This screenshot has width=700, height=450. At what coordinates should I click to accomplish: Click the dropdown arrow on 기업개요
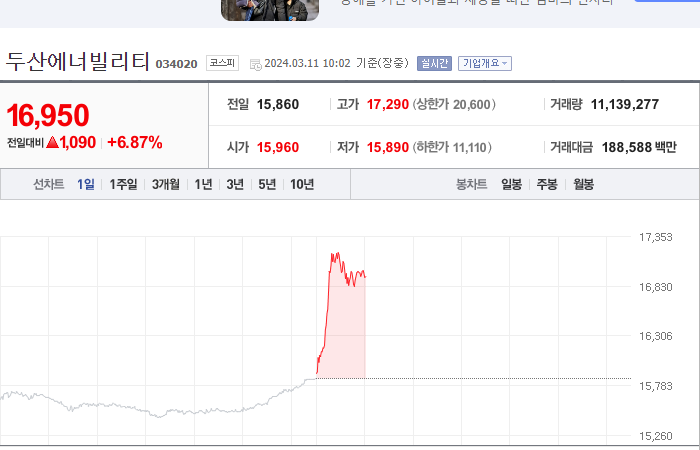tap(504, 63)
